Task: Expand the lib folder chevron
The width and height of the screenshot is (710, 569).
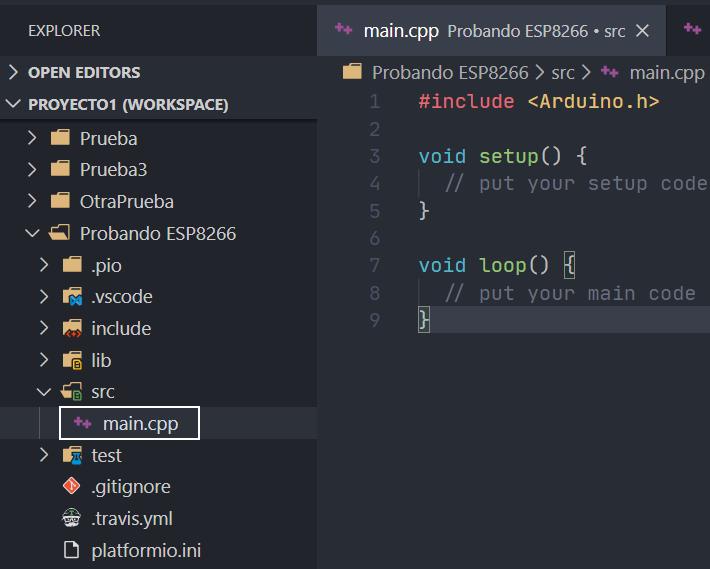Action: coord(44,360)
